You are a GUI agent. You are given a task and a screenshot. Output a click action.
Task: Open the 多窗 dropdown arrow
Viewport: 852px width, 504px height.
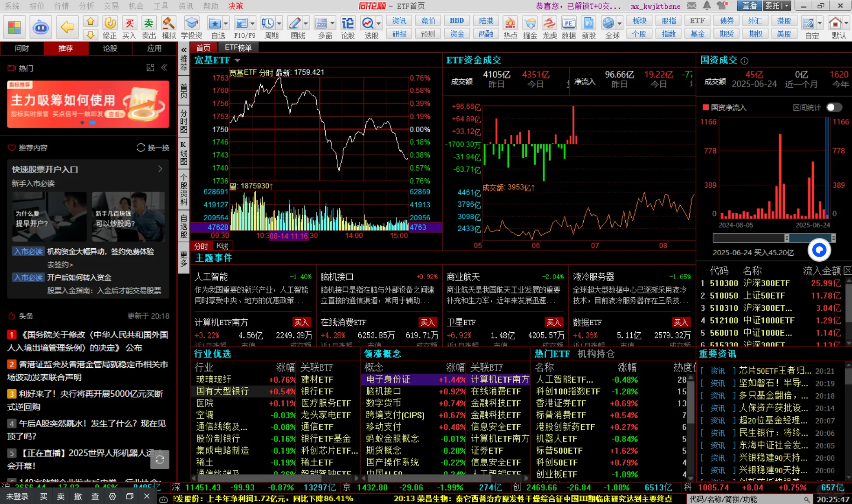[x=332, y=23]
